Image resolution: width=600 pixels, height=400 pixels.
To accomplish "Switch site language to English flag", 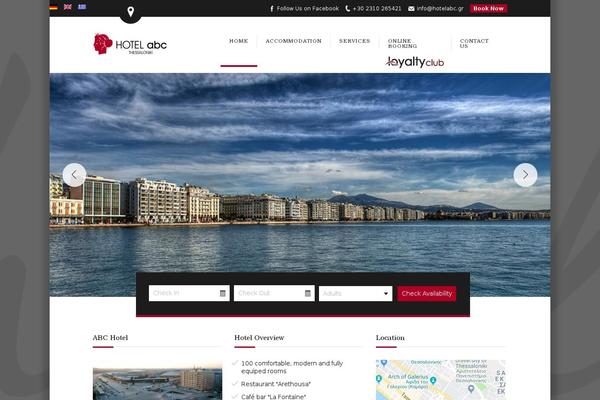I will (68, 7).
